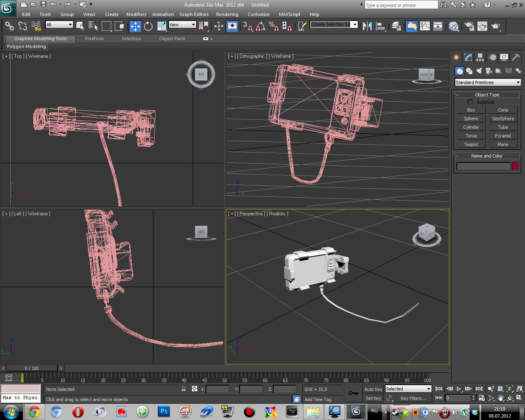Open the View reference coordinate dropdown
The width and height of the screenshot is (525, 420).
tap(183, 25)
